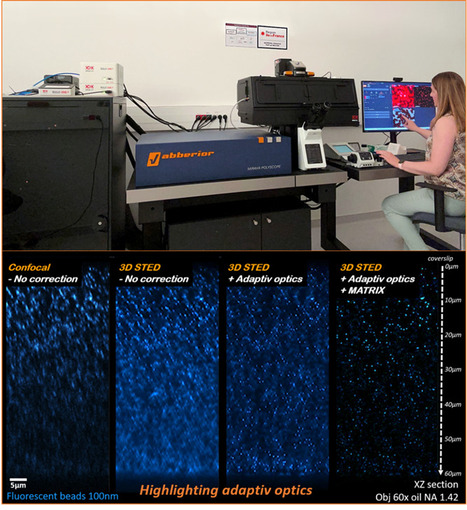This screenshot has height=510, width=467.
Task: Click the 'Confocal' panel title
Action: pyautogui.click(x=29, y=267)
